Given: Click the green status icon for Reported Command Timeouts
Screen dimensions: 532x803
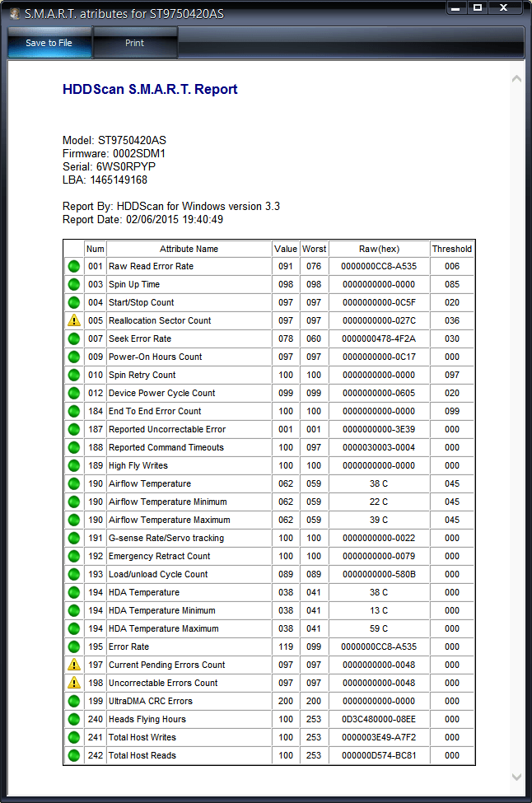Looking at the screenshot, I should tap(74, 447).
